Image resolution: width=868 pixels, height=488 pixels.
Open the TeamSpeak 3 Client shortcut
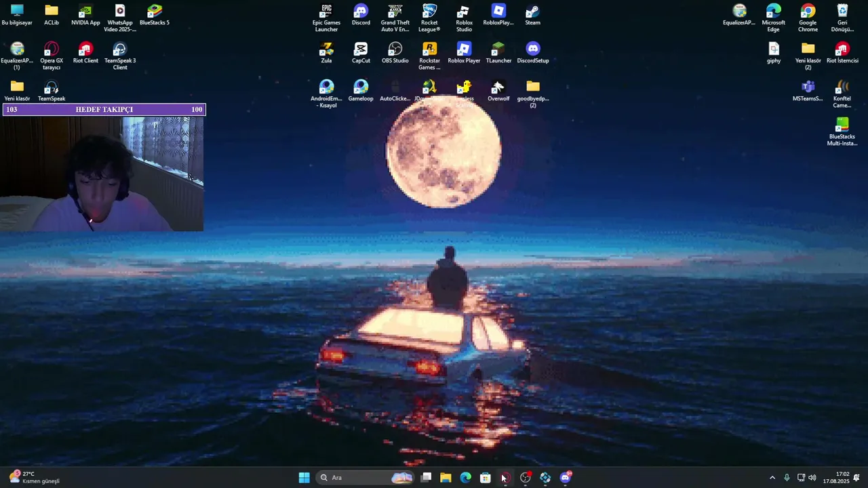[x=120, y=56]
